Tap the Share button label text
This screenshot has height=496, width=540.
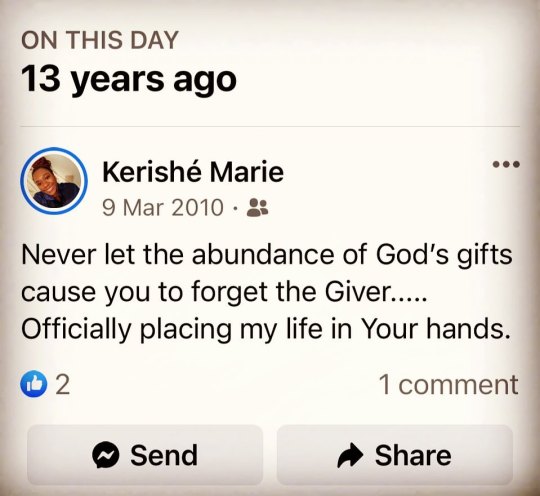coord(413,455)
